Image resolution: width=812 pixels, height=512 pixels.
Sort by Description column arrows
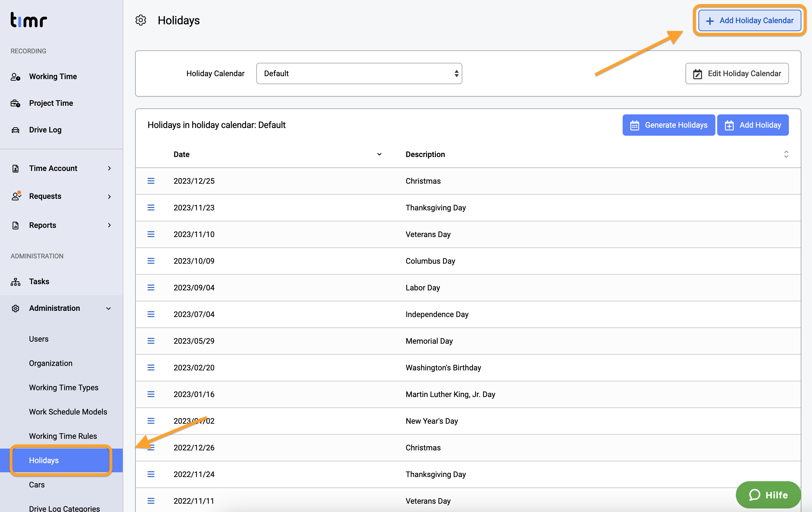click(786, 154)
